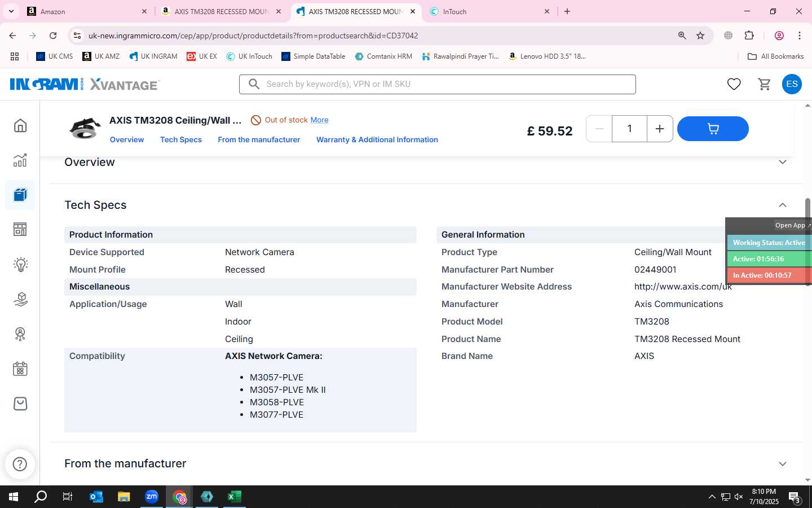812x508 pixels.
Task: Open File Explorer from the taskbar
Action: point(124,497)
